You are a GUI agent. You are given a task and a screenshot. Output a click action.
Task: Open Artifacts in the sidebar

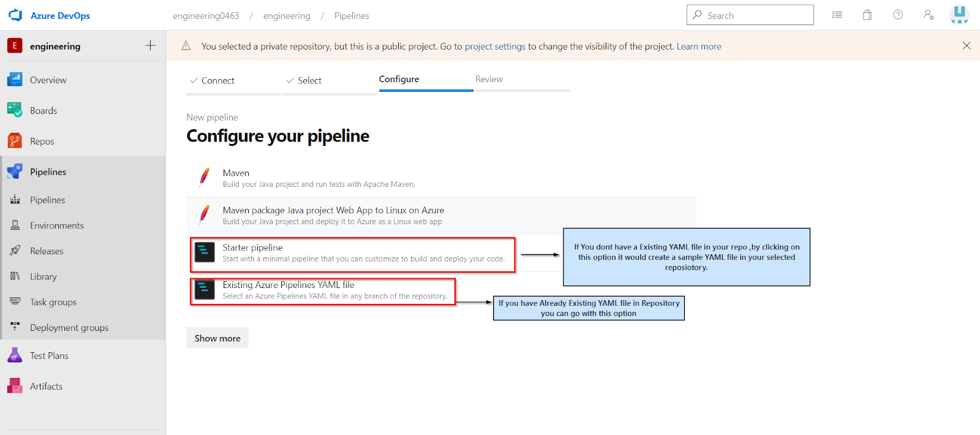pos(83,386)
